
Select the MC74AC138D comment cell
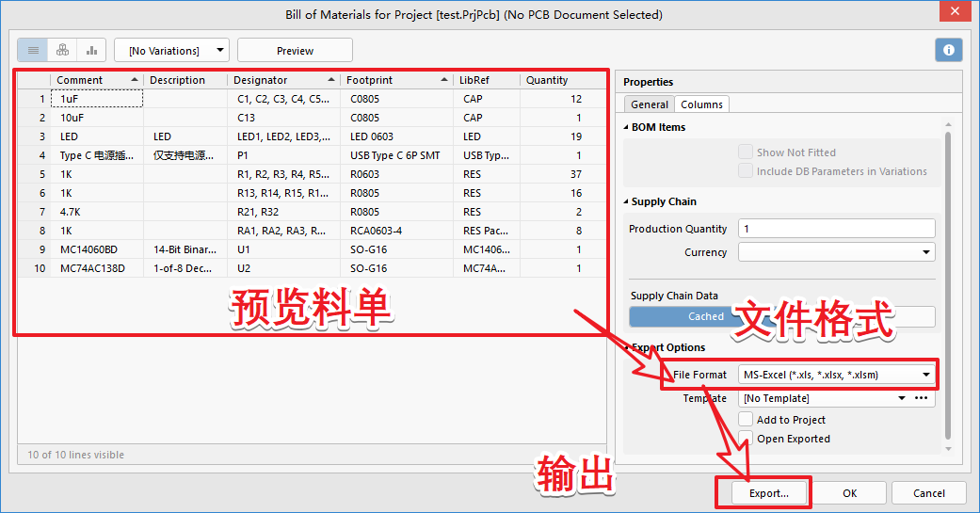click(x=97, y=268)
